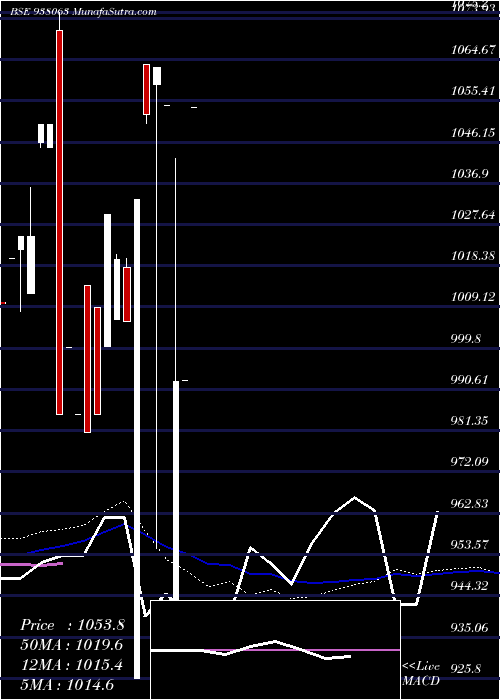Click the 1046.15 price axis label
The height and width of the screenshot is (700, 500).
(473, 132)
